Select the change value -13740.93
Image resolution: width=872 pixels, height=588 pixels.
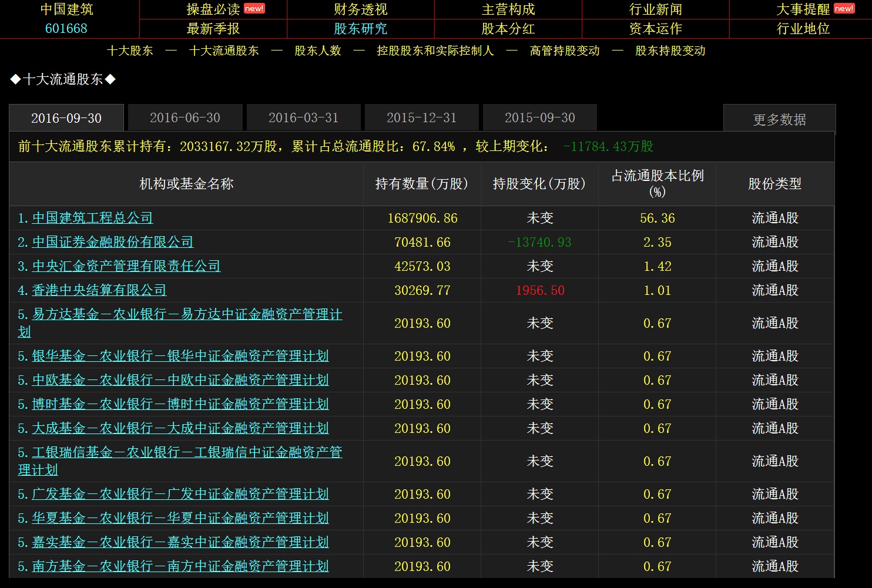(x=539, y=243)
